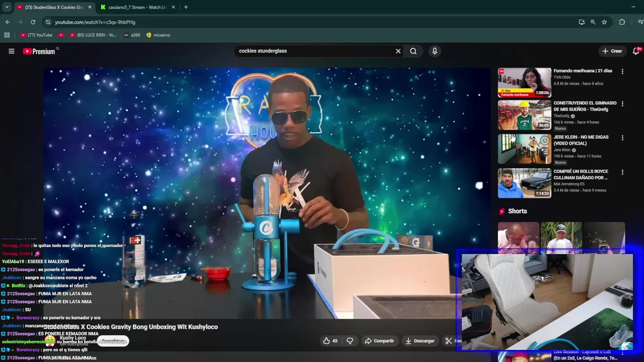Open a new browser tab
The image size is (644, 362).
click(x=186, y=7)
